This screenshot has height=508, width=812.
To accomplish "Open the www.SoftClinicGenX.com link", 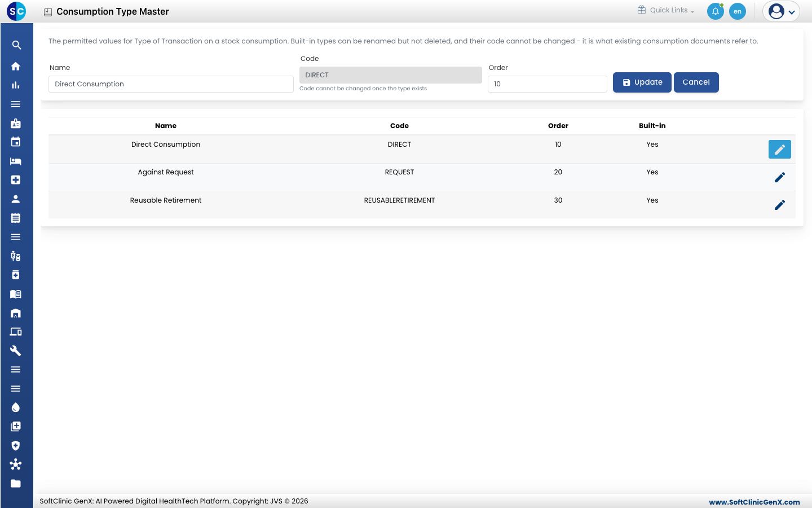I will pyautogui.click(x=754, y=502).
